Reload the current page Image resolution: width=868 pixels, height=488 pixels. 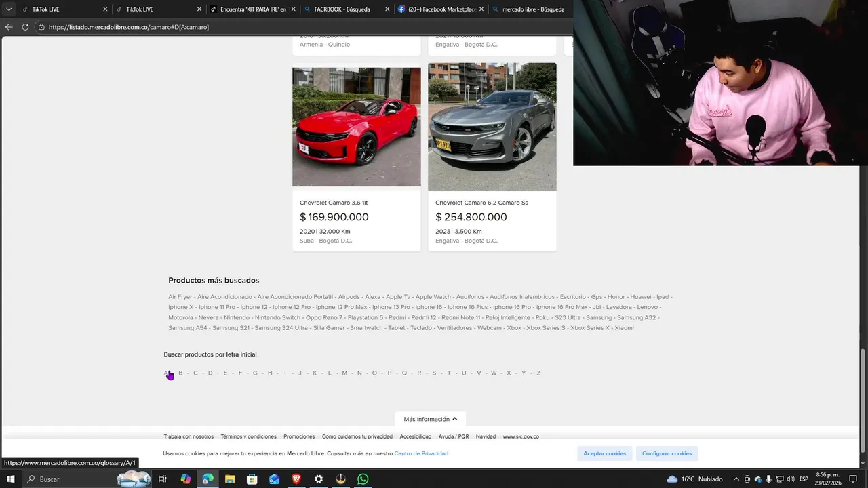(25, 27)
